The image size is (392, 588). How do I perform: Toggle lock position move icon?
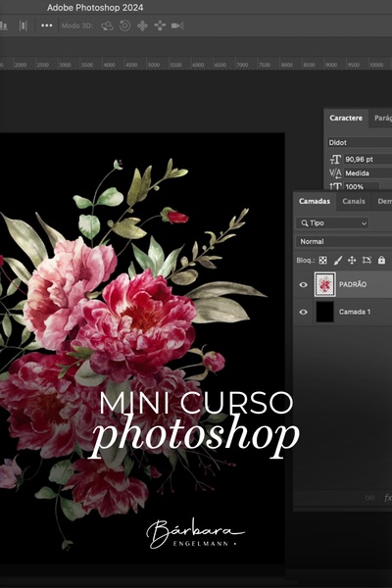point(352,261)
